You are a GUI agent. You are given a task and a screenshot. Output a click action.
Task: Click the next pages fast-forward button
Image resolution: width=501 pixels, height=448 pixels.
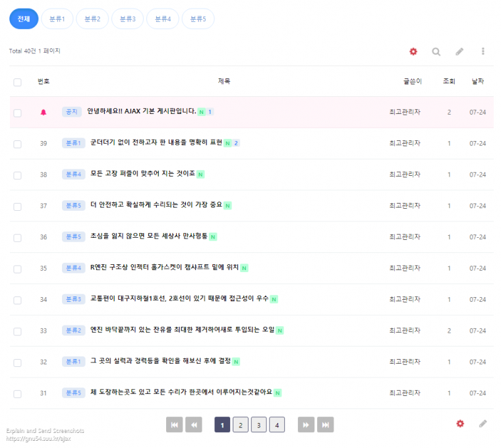pyautogui.click(x=306, y=425)
